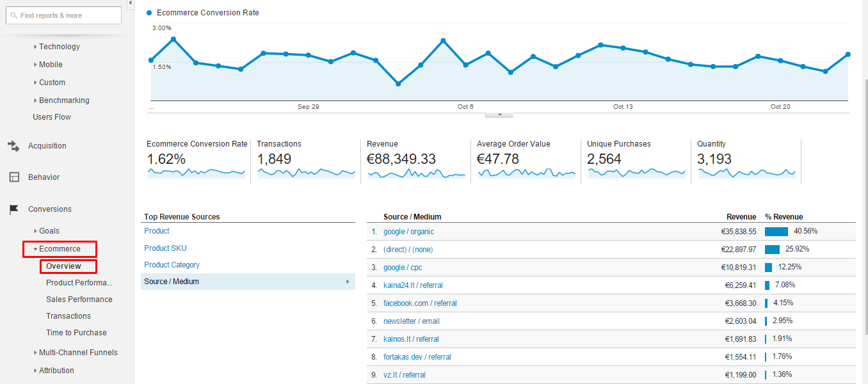Click the last data point on chart
Image resolution: width=868 pixels, height=384 pixels.
pos(848,54)
